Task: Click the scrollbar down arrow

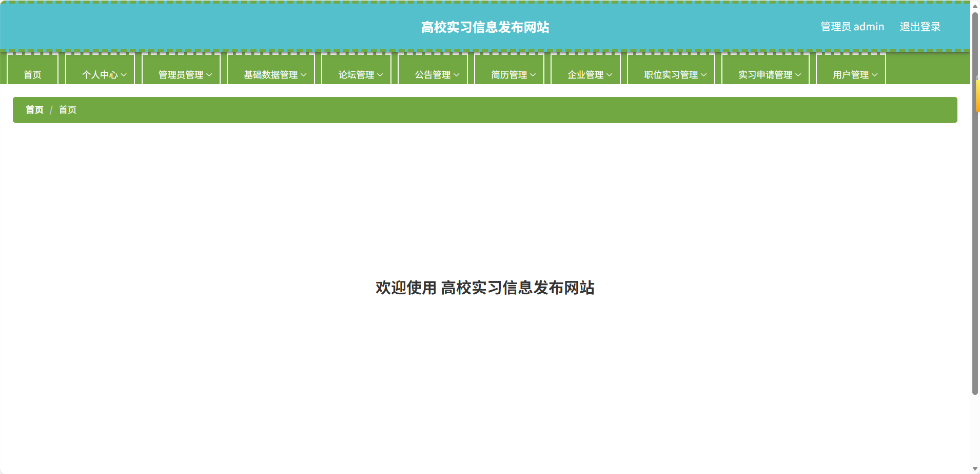Action: (975, 468)
